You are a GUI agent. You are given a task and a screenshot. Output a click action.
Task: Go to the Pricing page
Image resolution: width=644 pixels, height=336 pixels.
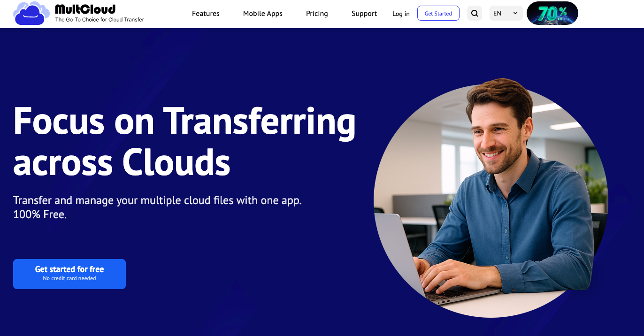(x=317, y=14)
